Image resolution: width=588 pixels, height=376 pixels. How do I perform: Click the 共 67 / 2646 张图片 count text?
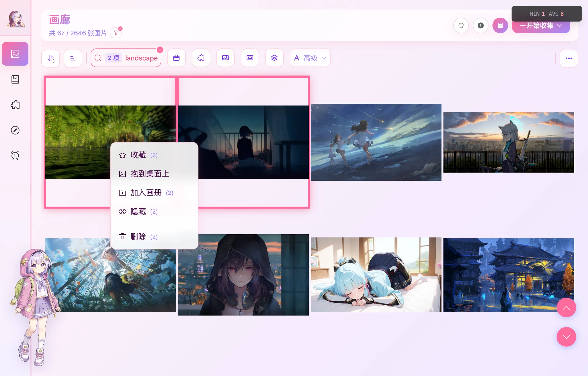(x=78, y=33)
